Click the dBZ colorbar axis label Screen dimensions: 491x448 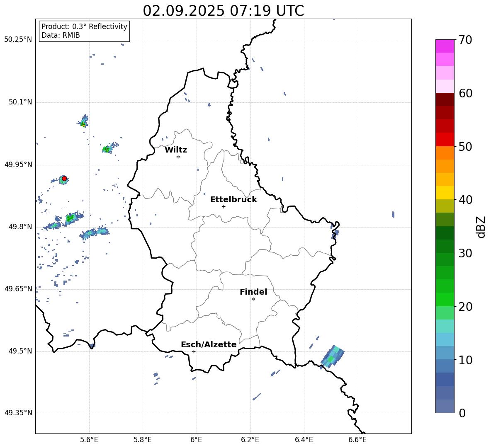point(481,227)
